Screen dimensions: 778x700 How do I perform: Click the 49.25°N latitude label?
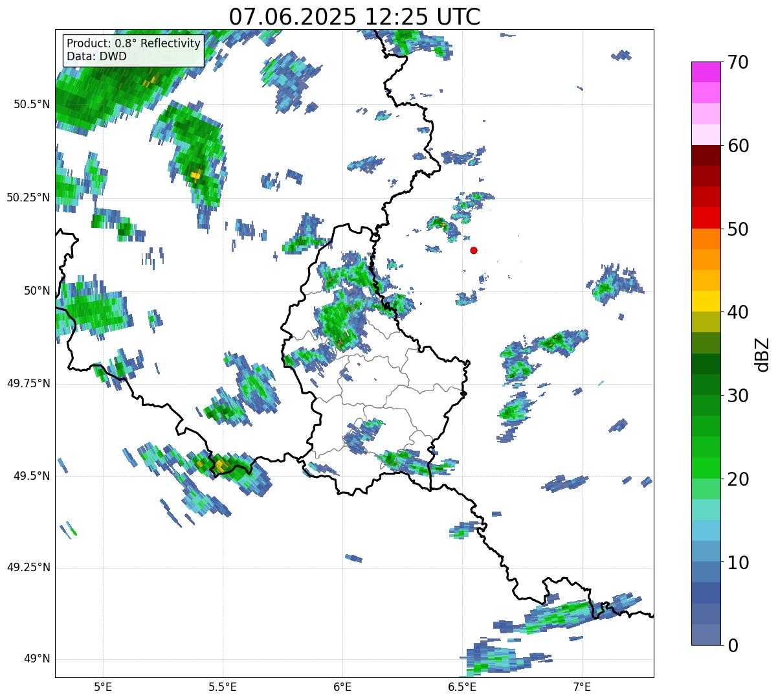[x=28, y=568]
